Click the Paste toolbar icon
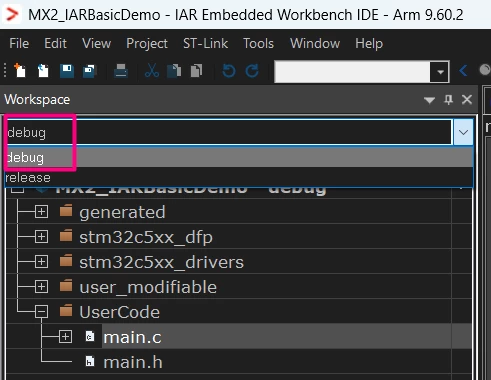Screen dimensions: 491x380 click(x=197, y=71)
